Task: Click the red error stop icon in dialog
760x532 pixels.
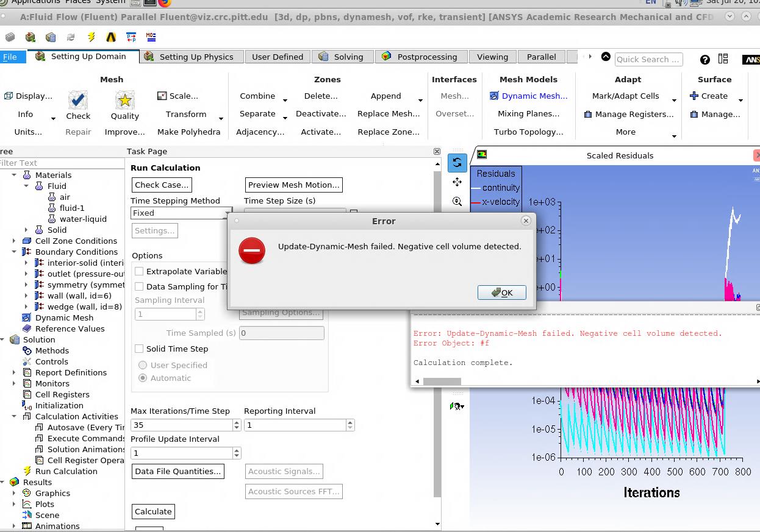Action: (x=252, y=250)
